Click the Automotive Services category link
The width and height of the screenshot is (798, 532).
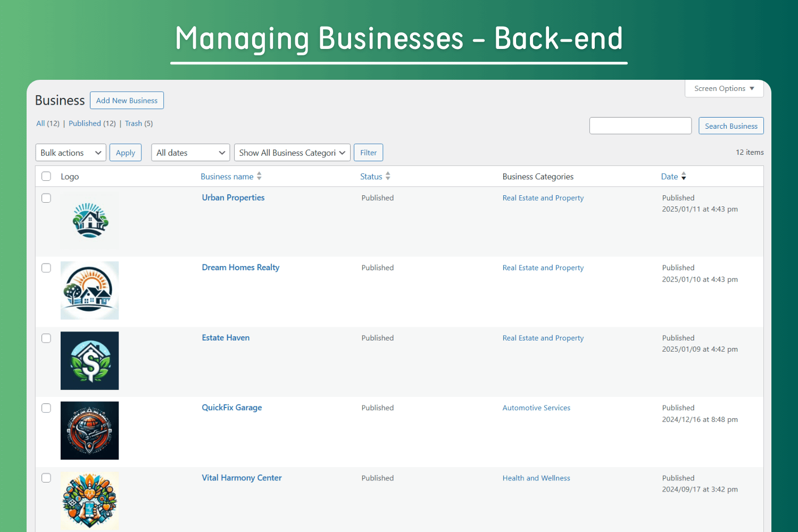tap(536, 408)
